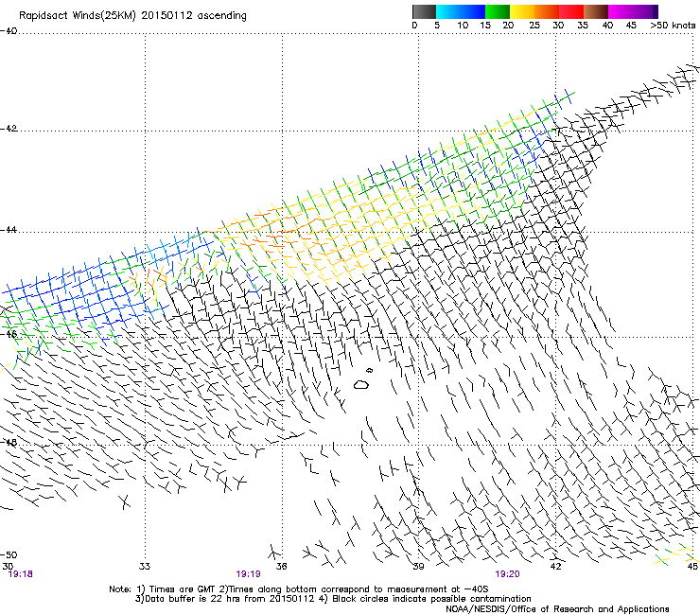Click the blue 10-15 knots legend swatch
700x615 pixels.
(x=473, y=11)
